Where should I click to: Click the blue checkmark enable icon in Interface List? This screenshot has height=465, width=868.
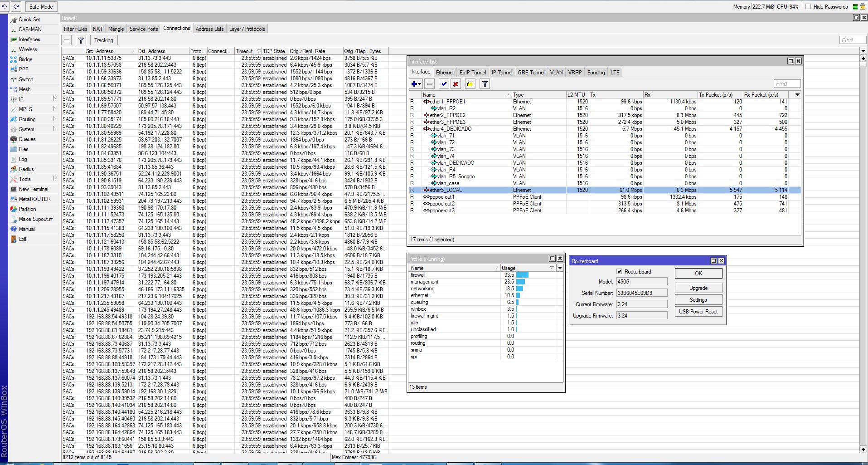(444, 84)
